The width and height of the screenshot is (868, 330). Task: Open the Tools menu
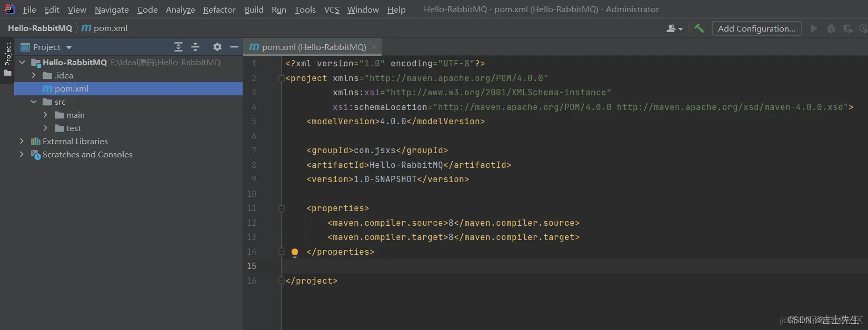pyautogui.click(x=305, y=9)
